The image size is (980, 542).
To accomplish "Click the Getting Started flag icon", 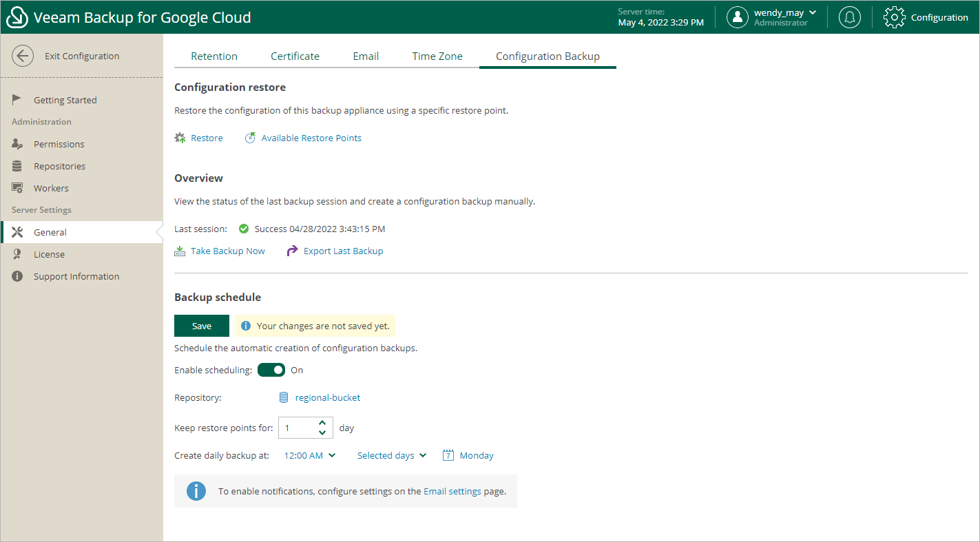I will (x=17, y=100).
